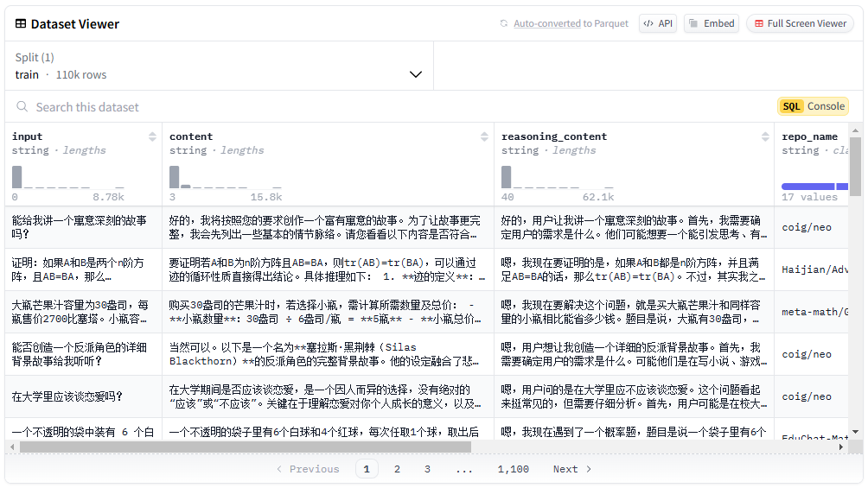The image size is (868, 488).
Task: Click the input column header
Action: tap(27, 136)
